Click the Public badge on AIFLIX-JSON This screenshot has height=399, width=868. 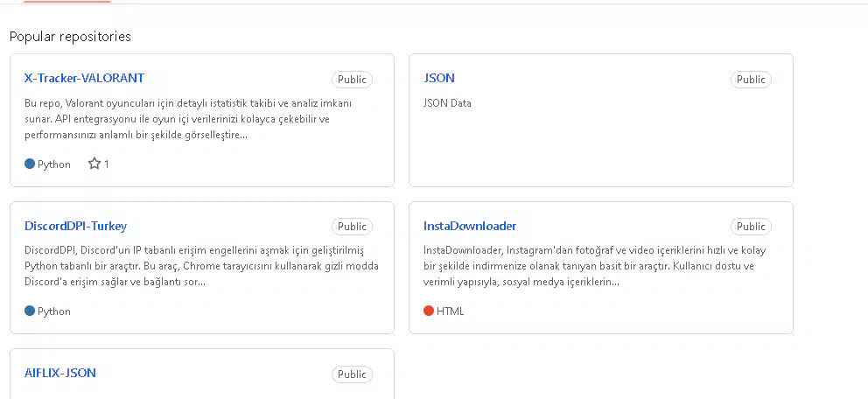point(352,374)
